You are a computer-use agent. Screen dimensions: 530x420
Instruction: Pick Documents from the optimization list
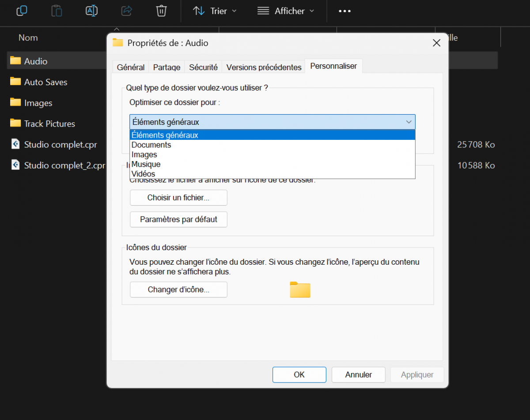click(151, 145)
